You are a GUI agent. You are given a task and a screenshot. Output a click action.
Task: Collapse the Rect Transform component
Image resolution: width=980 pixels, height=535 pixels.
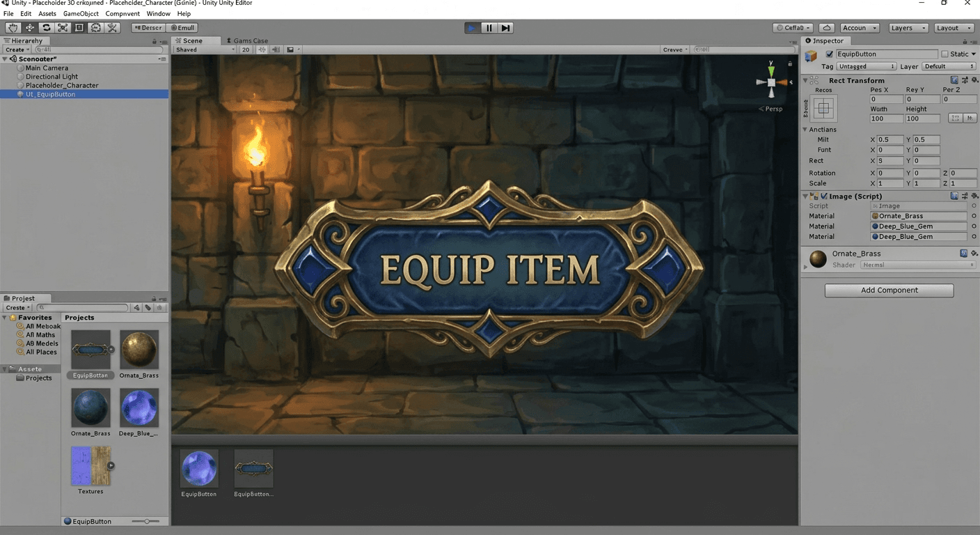coord(805,79)
